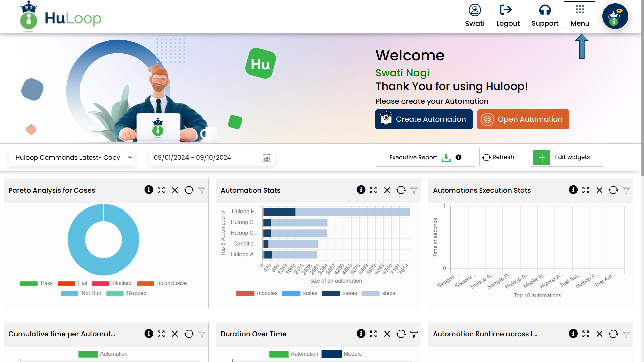Show info for Pareto Analysis for Cases
Image resolution: width=644 pixels, height=362 pixels.
pos(149,190)
